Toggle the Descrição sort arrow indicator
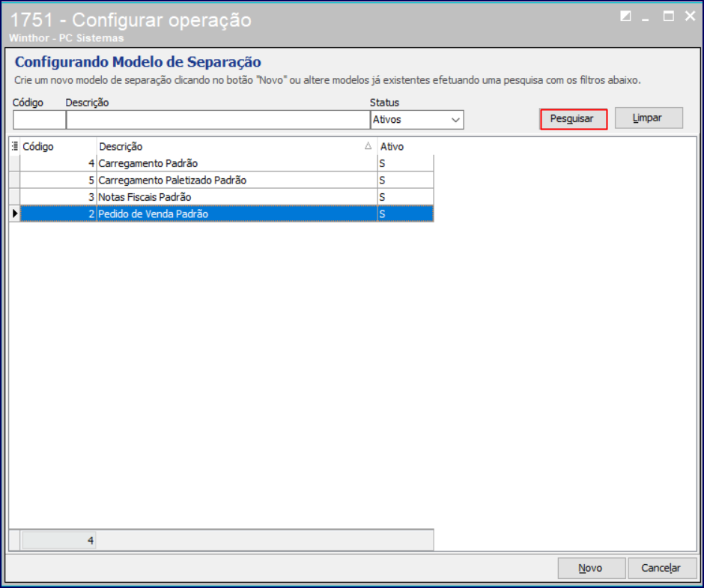704x588 pixels. pos(368,146)
